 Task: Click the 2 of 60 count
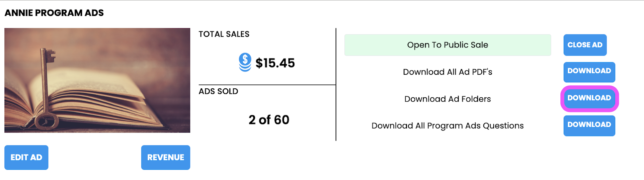[x=269, y=120]
